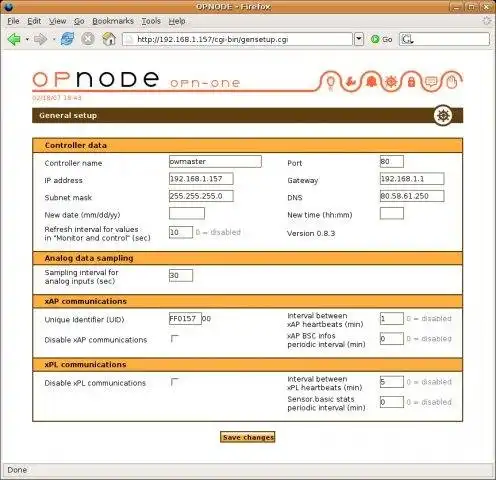This screenshot has height=480, width=496.
Task: Click the New date input field
Action: click(187, 213)
